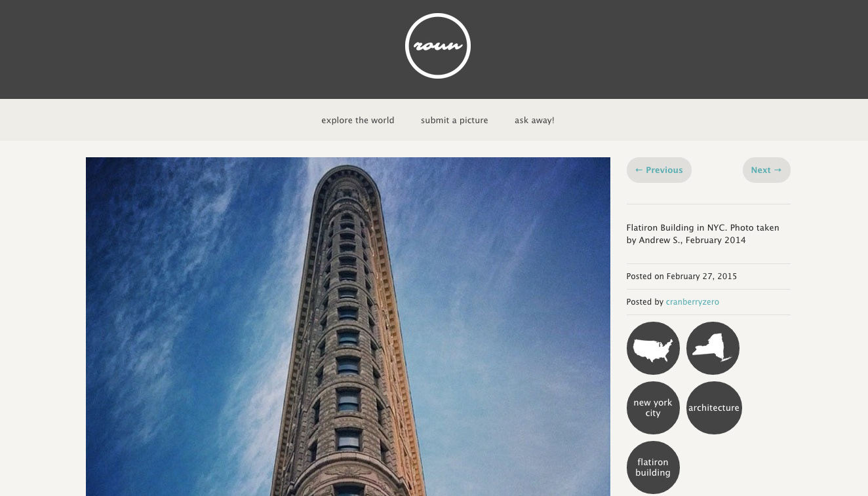Click the arched windows on the building facade
This screenshot has width=868, height=496.
(348, 367)
